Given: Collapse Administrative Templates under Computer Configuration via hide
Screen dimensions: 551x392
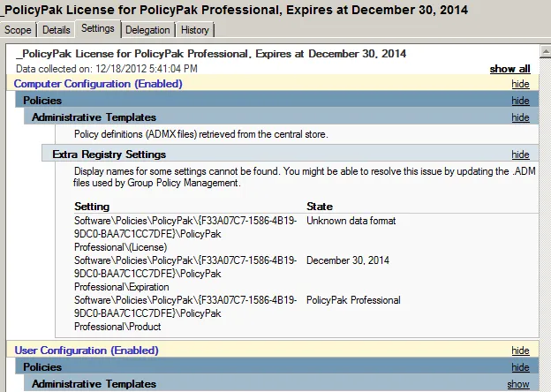Looking at the screenshot, I should pyautogui.click(x=520, y=117).
